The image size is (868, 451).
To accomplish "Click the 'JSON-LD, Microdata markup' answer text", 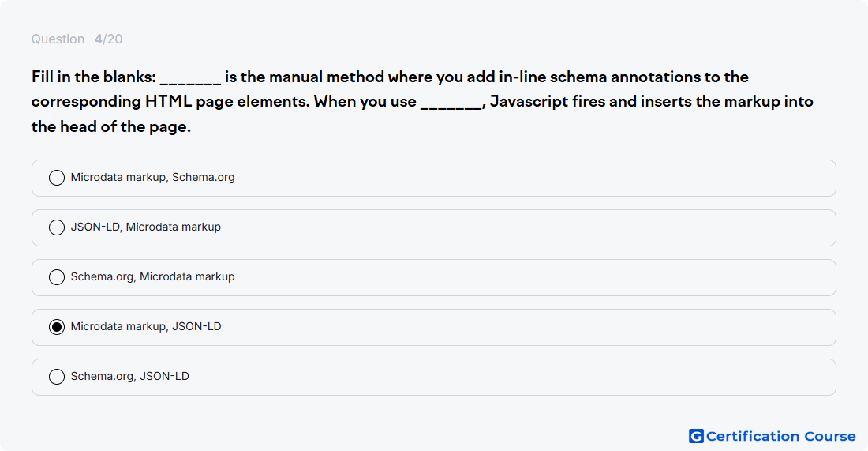I will coord(146,227).
